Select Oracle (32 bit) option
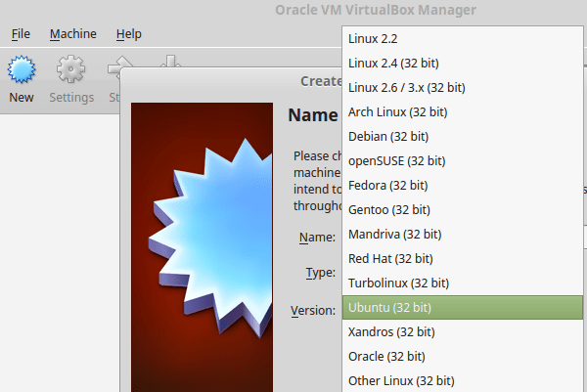The image size is (587, 392). 463,357
